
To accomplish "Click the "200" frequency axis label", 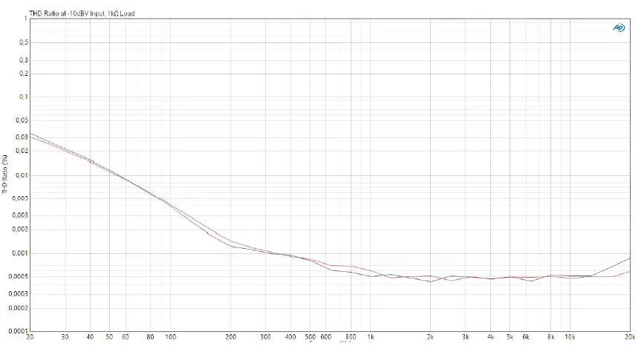I will (x=231, y=337).
